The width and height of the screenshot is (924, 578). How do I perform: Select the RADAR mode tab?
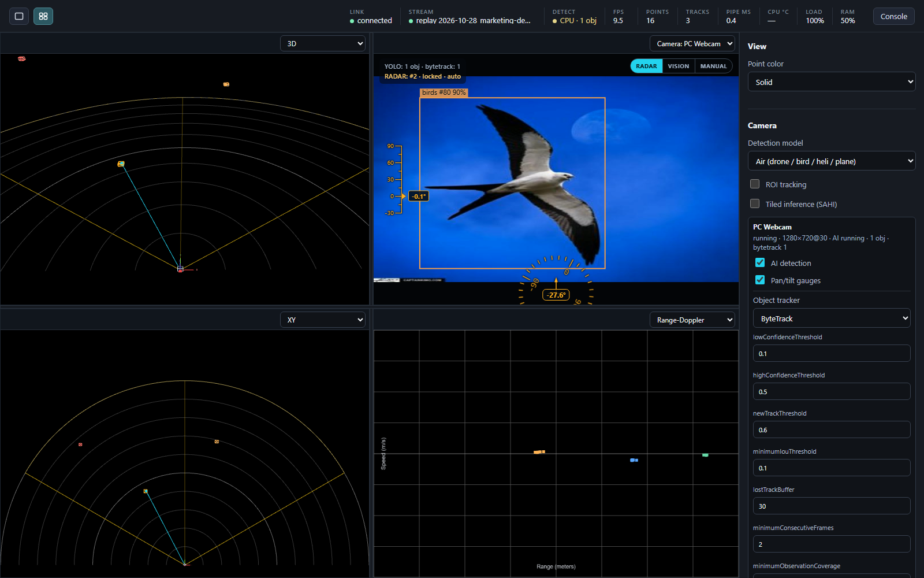pos(646,66)
